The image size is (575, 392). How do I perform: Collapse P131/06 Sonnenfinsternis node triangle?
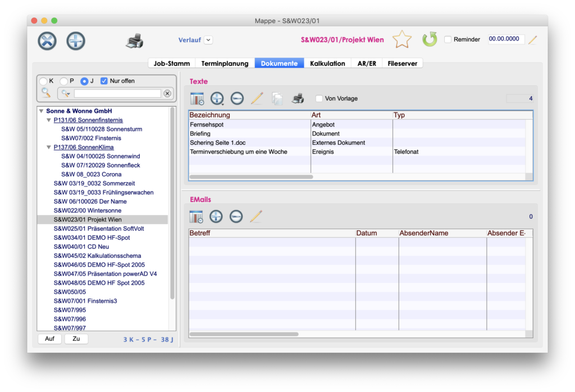point(49,120)
